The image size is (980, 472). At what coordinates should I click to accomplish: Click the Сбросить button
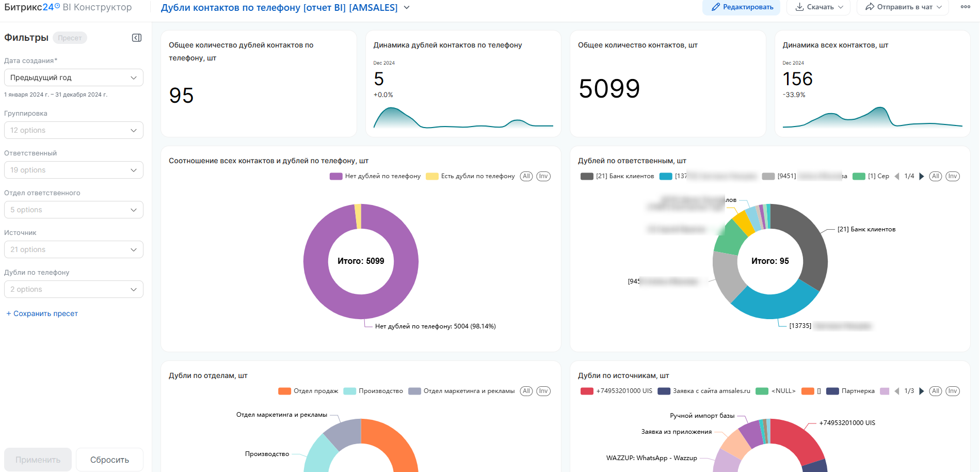tap(109, 460)
